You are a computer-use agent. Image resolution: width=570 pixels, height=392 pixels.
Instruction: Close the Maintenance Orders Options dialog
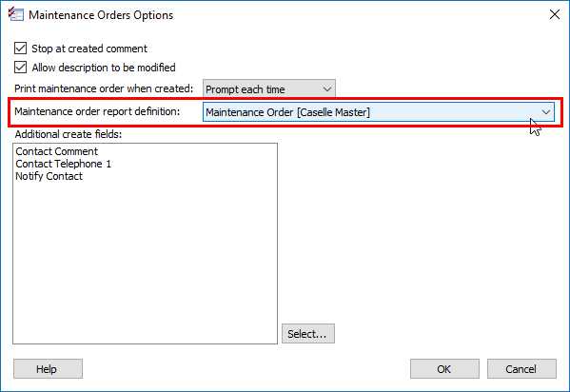coord(555,14)
